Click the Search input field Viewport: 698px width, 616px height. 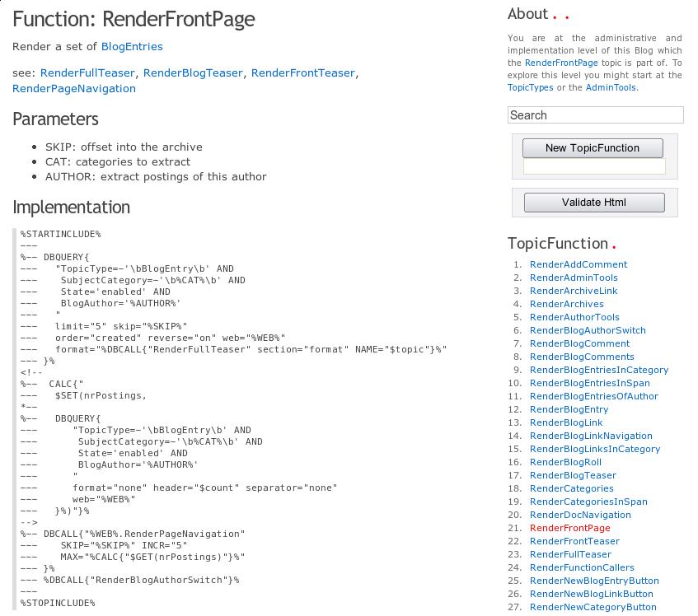(595, 115)
